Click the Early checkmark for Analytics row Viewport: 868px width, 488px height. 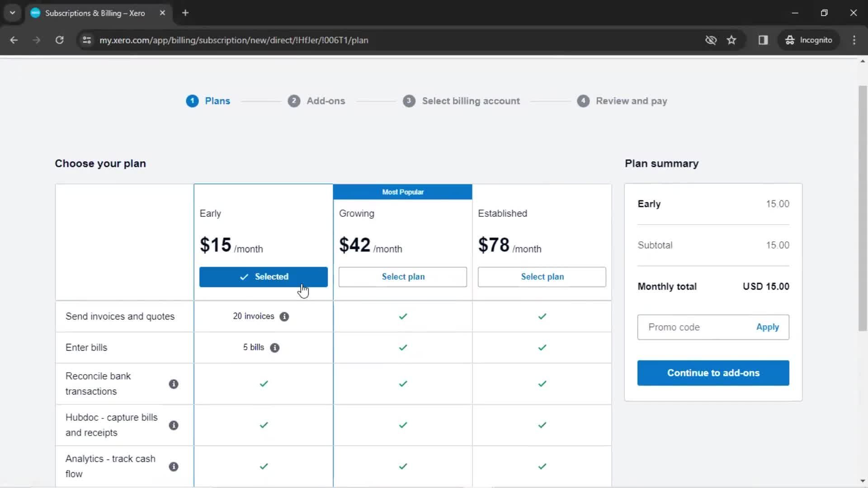pyautogui.click(x=264, y=466)
